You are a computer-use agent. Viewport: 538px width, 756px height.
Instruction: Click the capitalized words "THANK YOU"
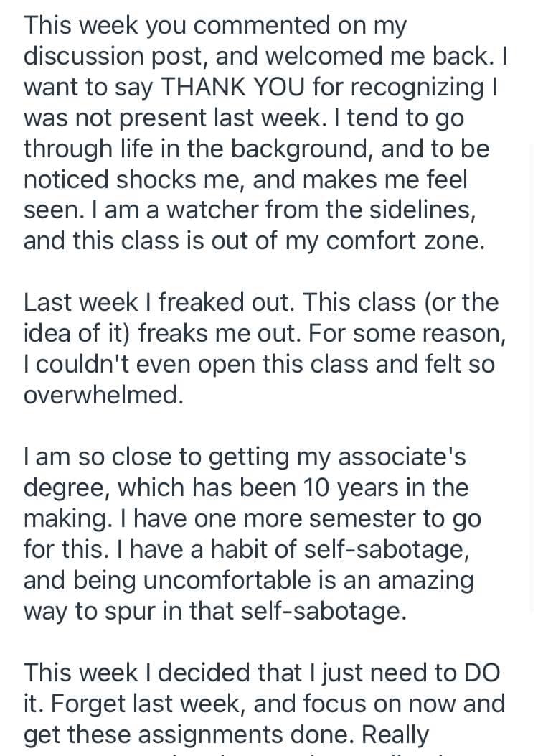232,88
